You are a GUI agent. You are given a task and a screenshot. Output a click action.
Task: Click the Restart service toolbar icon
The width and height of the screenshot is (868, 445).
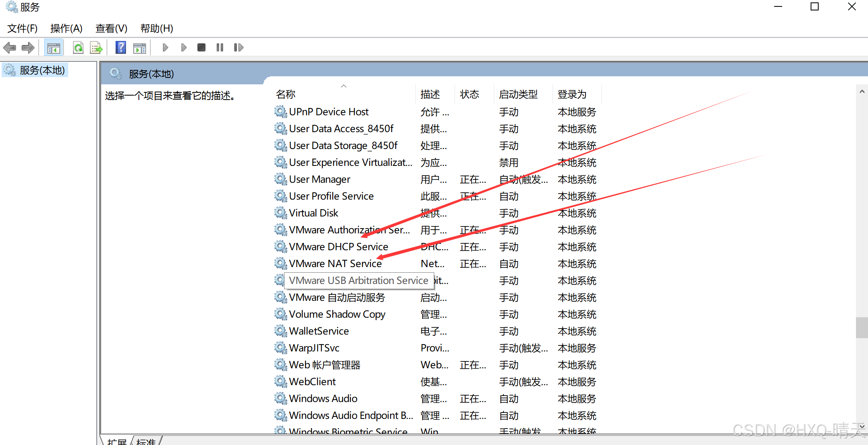(238, 47)
